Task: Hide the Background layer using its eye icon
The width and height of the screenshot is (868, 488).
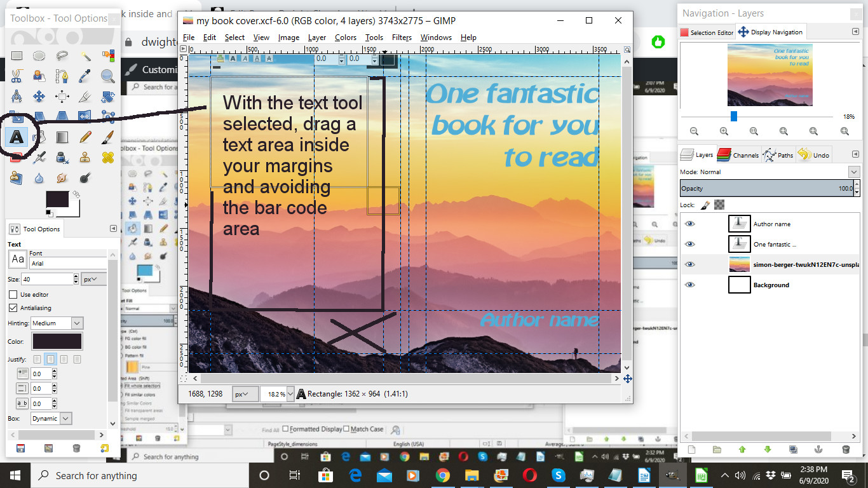Action: coord(690,285)
